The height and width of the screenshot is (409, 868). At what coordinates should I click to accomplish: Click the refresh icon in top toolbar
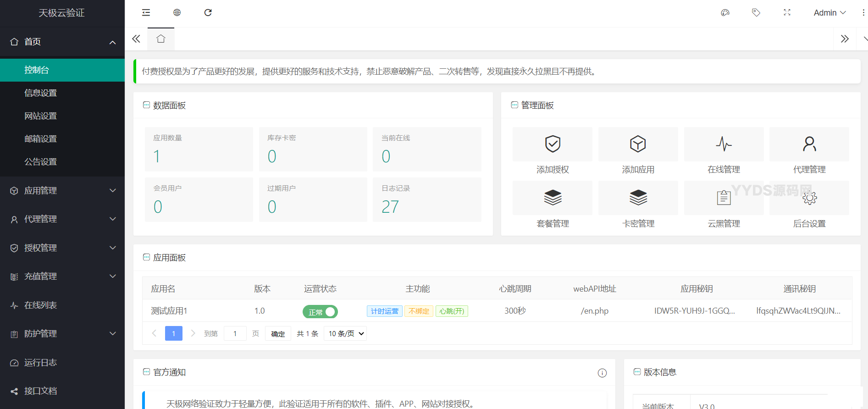coord(208,12)
